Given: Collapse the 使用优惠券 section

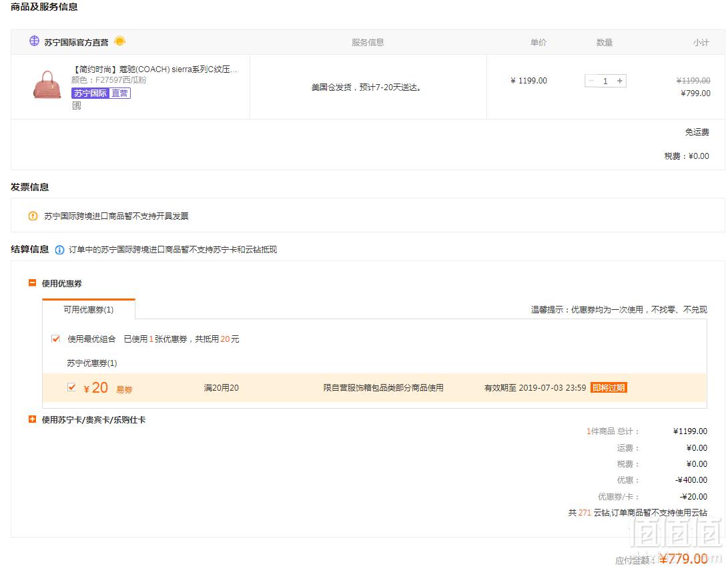Looking at the screenshot, I should point(32,283).
